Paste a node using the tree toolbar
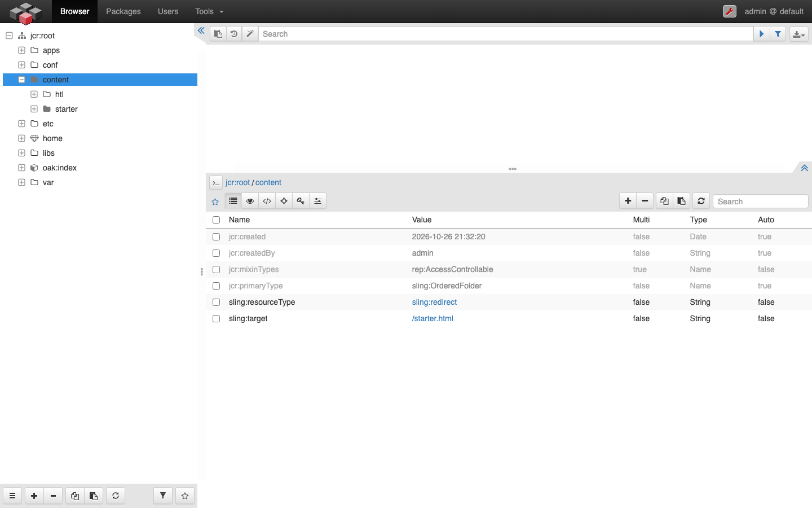Screen dimensions: 812x508 [x=94, y=496]
